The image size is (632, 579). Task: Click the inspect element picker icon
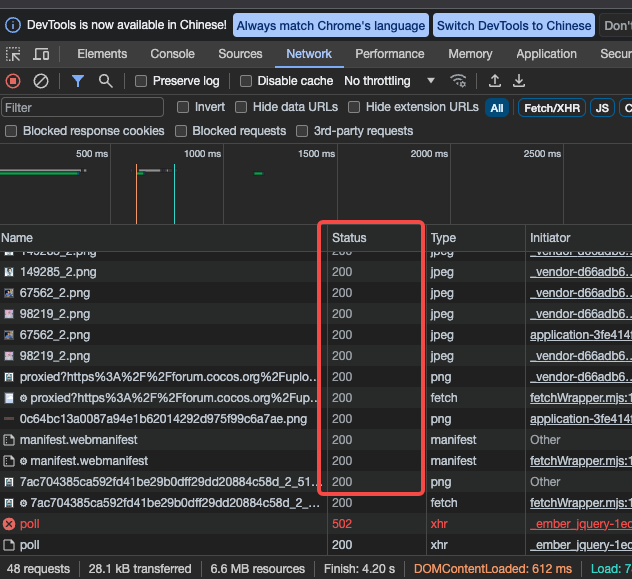click(13, 54)
